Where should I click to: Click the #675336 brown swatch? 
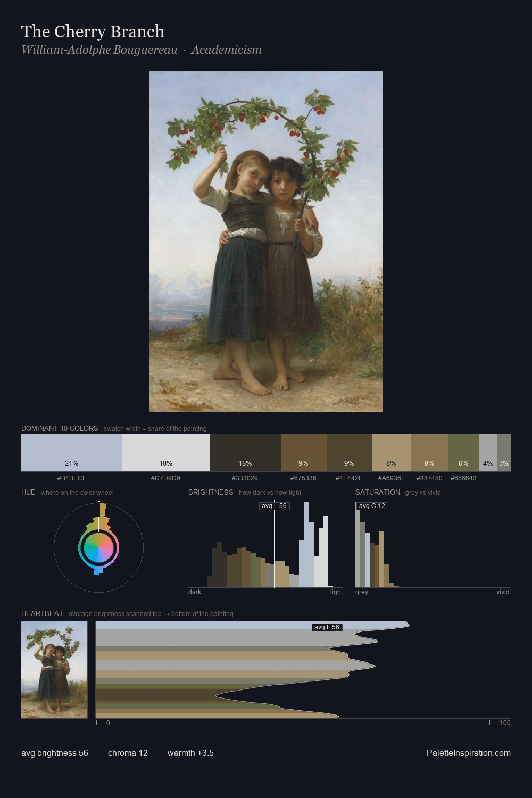pyautogui.click(x=304, y=453)
